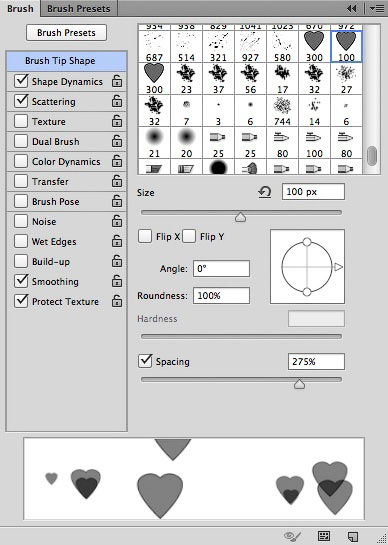Select soft round brush tip sized 21
This screenshot has height=545, width=388.
click(154, 143)
